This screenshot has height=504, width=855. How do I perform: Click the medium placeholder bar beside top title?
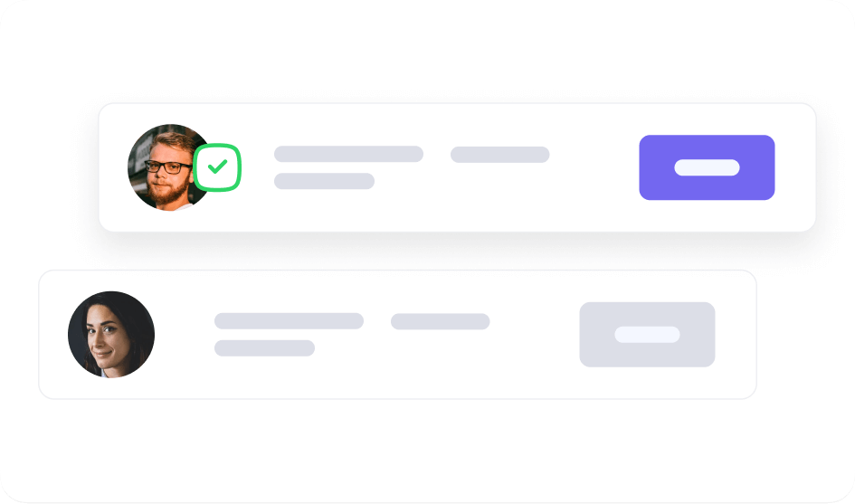click(x=500, y=155)
